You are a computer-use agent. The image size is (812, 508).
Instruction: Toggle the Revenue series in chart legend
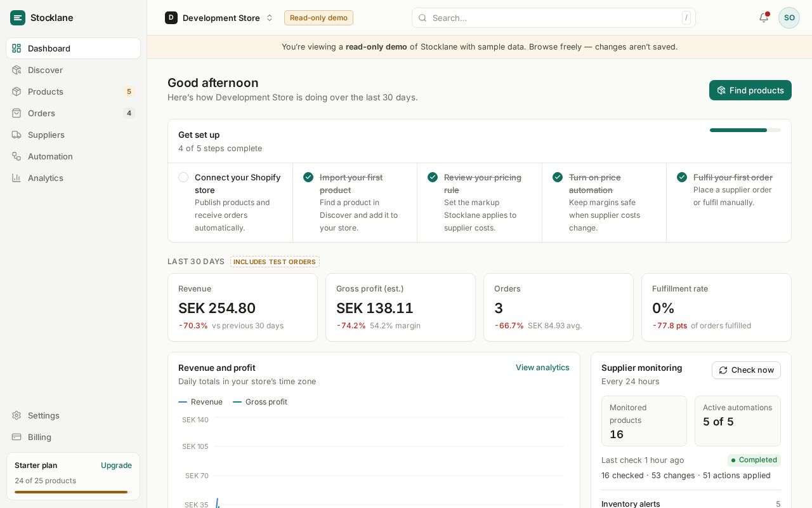(200, 402)
